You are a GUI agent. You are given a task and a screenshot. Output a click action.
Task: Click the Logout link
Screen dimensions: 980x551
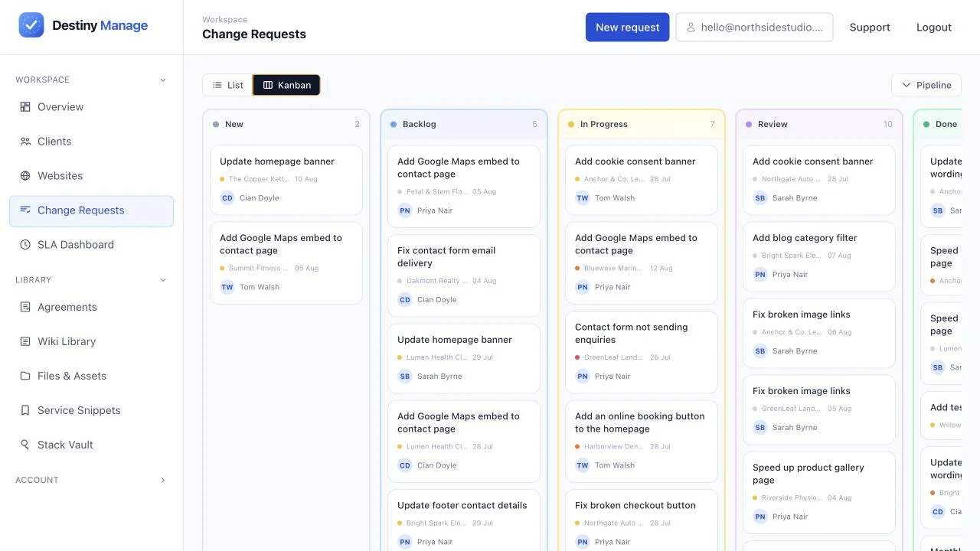(x=934, y=27)
